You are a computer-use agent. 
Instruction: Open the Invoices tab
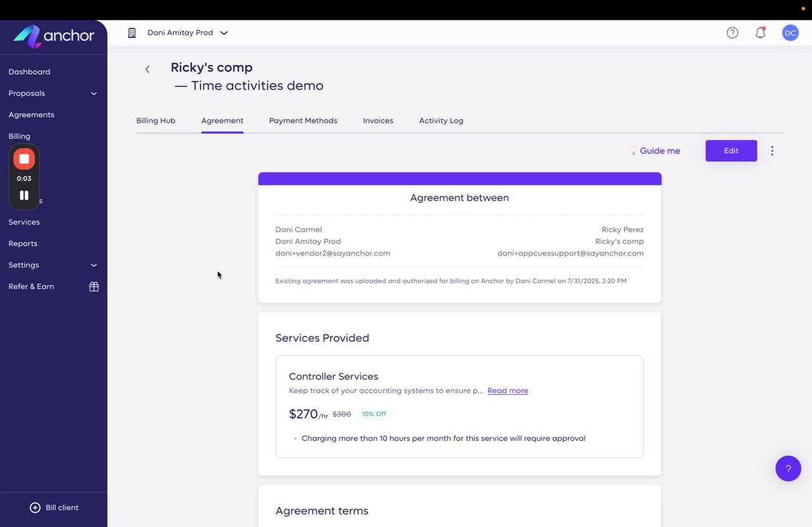point(378,120)
